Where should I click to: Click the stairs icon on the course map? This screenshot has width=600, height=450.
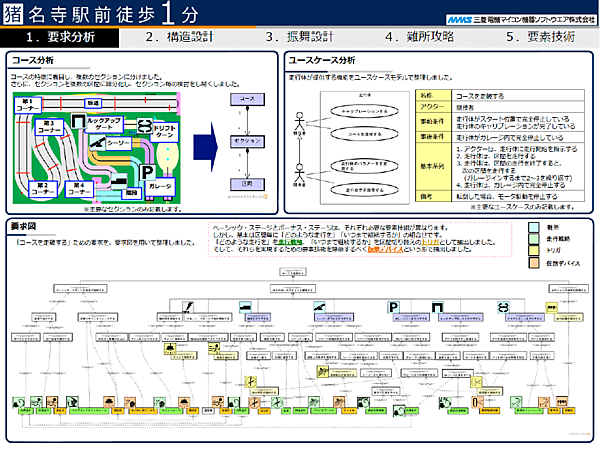(x=119, y=180)
